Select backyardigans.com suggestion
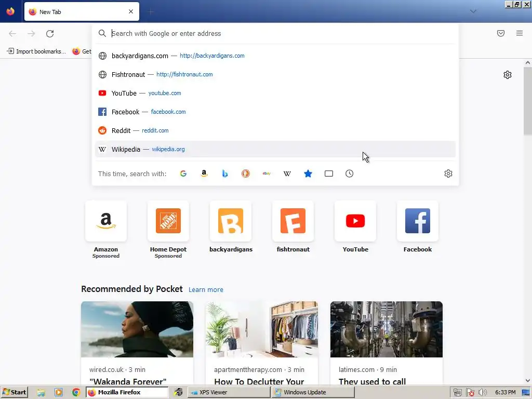Viewport: 532px width, 399px height. click(275, 56)
